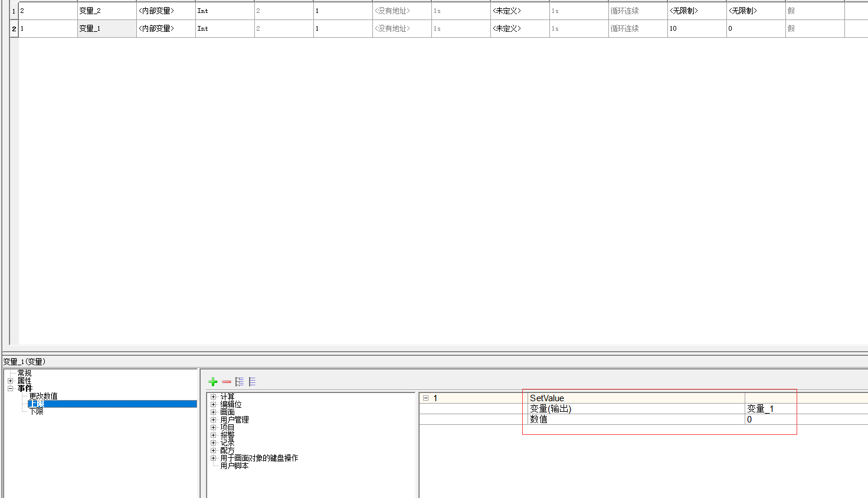The image size is (868, 498).
Task: Expand the 记录 function category
Action: (x=214, y=443)
